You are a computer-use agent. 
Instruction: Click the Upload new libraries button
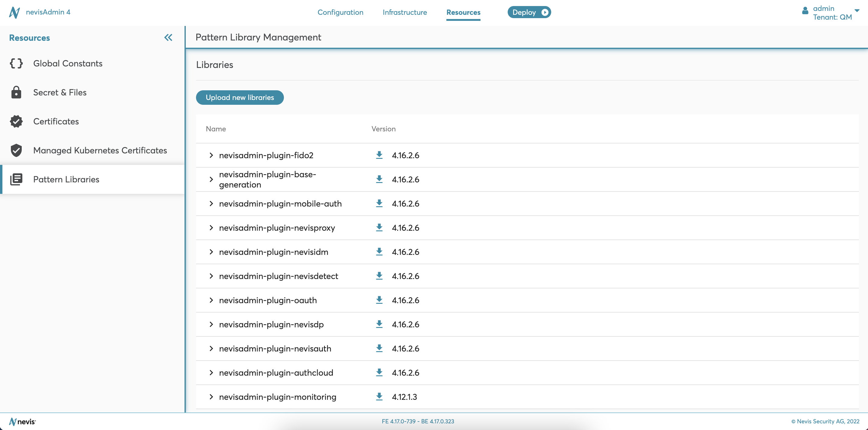click(x=240, y=98)
